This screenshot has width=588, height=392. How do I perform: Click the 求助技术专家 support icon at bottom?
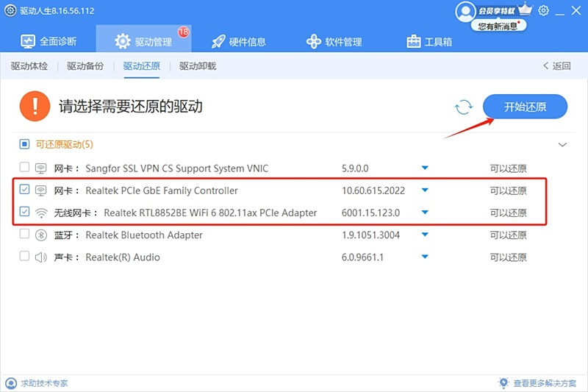tap(11, 383)
